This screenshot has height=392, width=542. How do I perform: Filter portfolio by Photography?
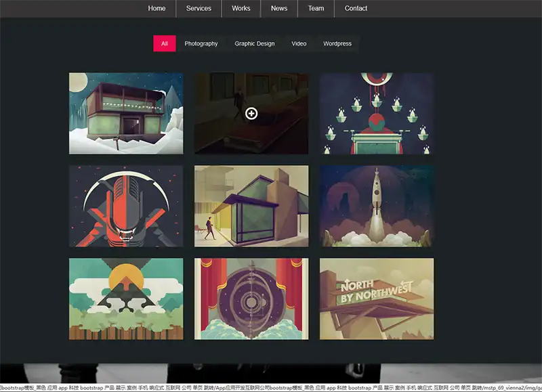pyautogui.click(x=201, y=43)
